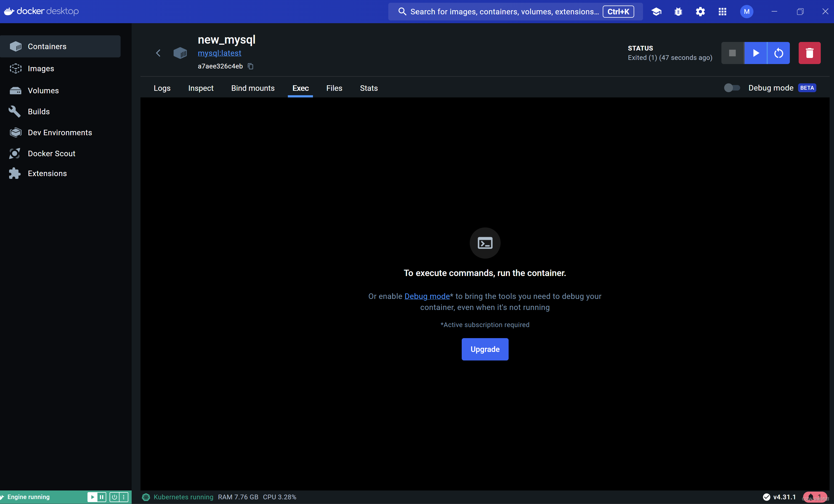Image resolution: width=834 pixels, height=504 pixels.
Task: Start the new_mysql container
Action: pos(755,53)
